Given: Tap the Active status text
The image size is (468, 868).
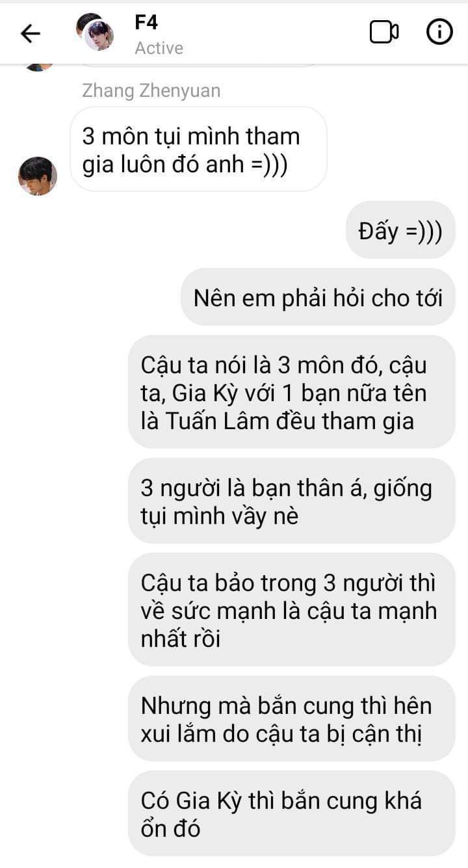Looking at the screenshot, I should (x=159, y=48).
